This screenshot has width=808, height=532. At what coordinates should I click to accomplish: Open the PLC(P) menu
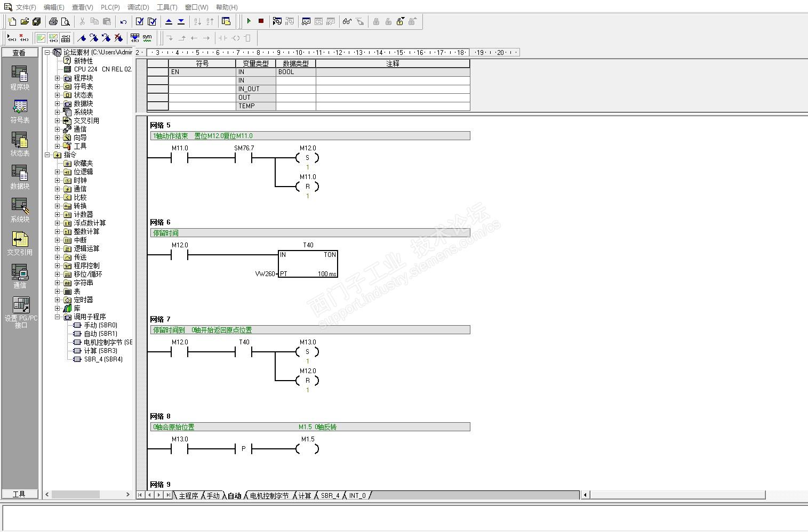click(x=110, y=7)
